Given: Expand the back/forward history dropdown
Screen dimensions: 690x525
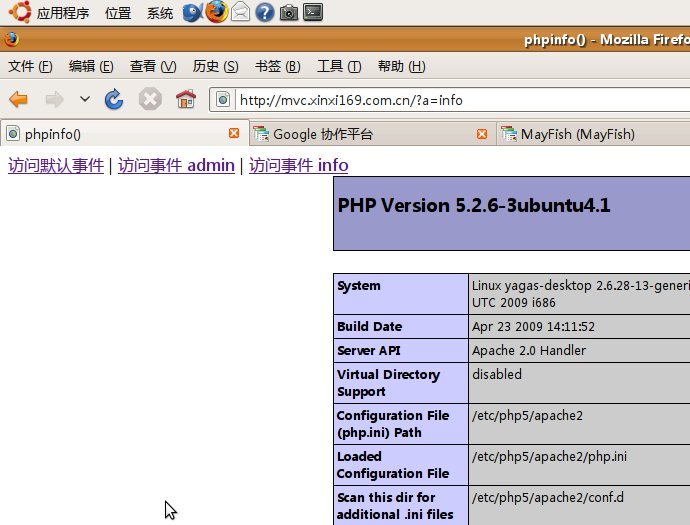Looking at the screenshot, I should pos(84,99).
